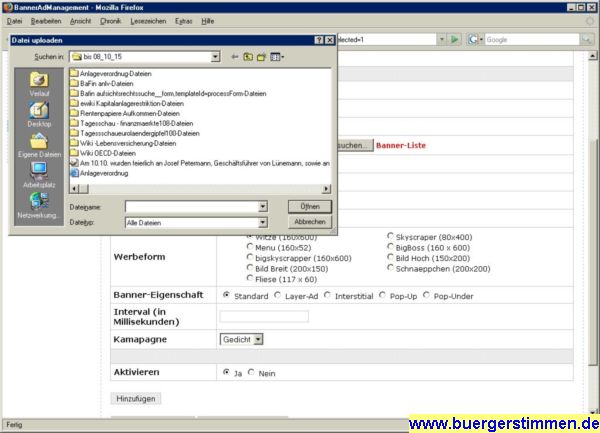Select bigskyscrapper (160x600) ad format
This screenshot has height=433, width=600.
tap(250, 257)
